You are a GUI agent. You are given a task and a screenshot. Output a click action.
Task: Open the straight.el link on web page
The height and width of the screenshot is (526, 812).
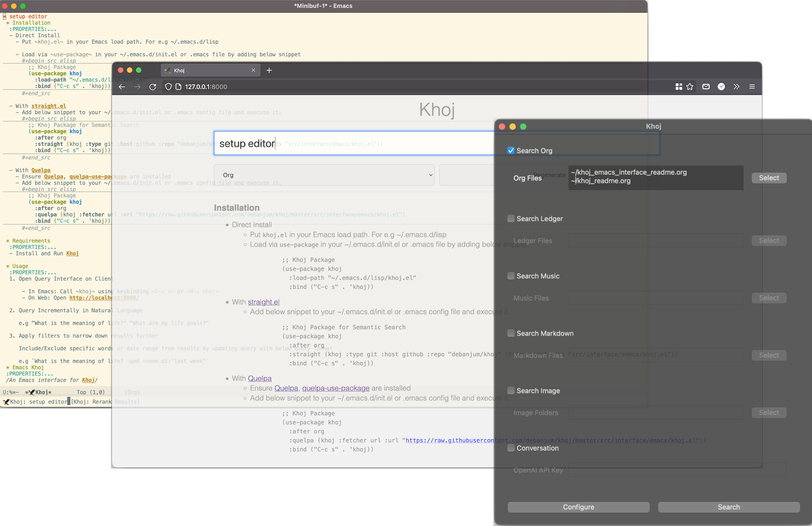[x=263, y=302]
